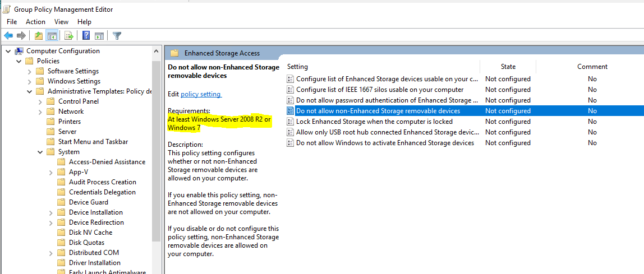Select Disk NV Cache tree item
The width and height of the screenshot is (644, 274).
coord(90,232)
